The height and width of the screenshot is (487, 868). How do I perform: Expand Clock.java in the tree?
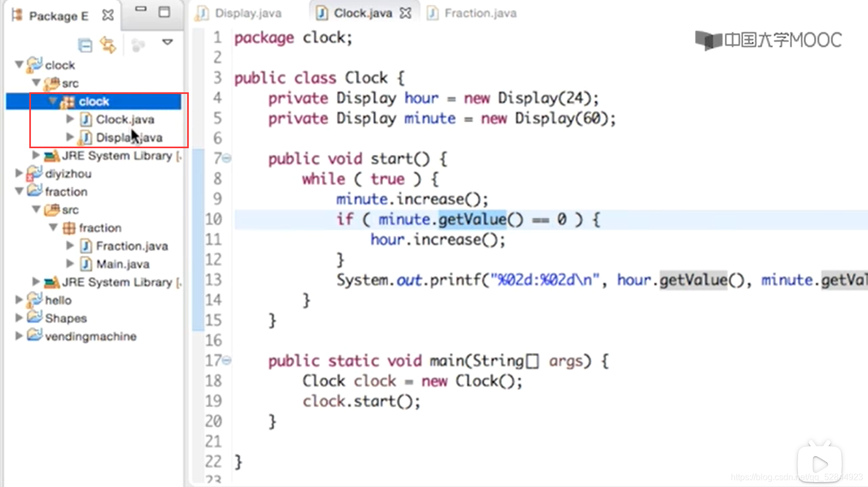[70, 119]
